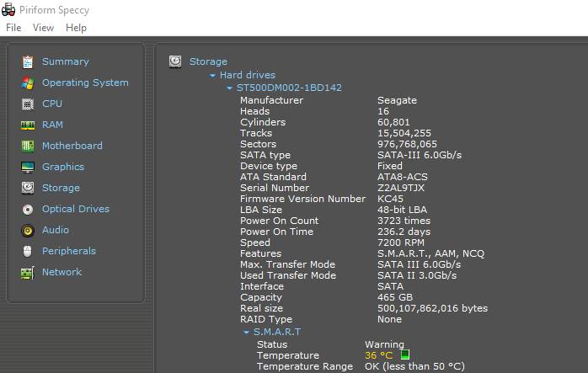The image size is (588, 373).
Task: Click the Optical Drives disc icon
Action: tap(28, 209)
